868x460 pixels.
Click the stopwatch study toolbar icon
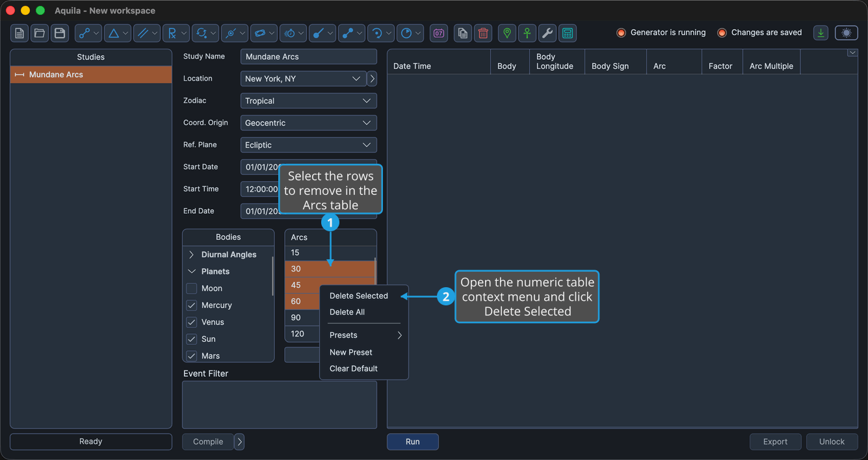[293, 33]
